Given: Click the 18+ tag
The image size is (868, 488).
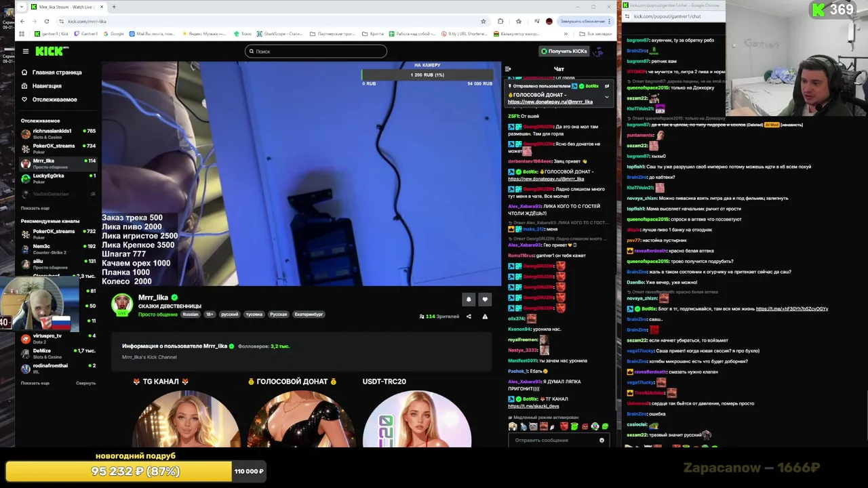Looking at the screenshot, I should pos(210,314).
